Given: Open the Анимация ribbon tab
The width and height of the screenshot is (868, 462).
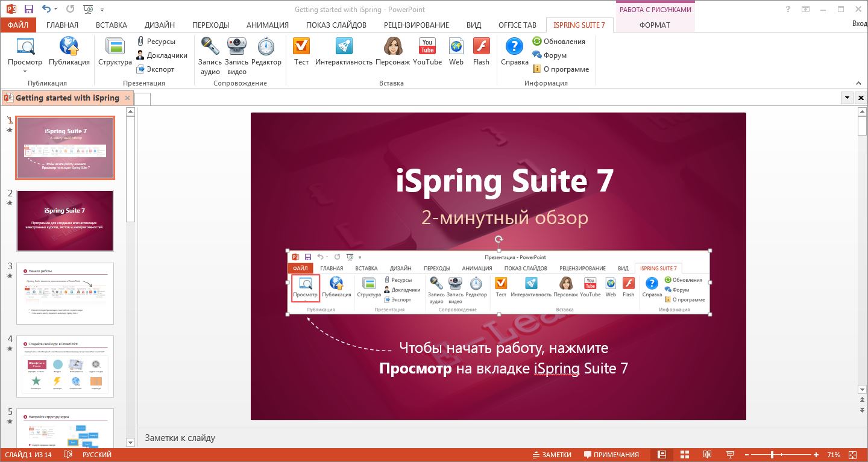Looking at the screenshot, I should (267, 25).
